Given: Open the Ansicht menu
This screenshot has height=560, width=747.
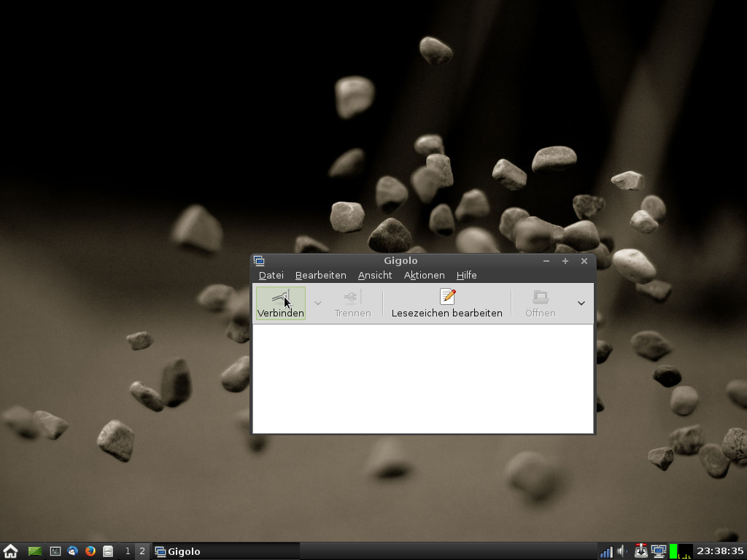Looking at the screenshot, I should pyautogui.click(x=375, y=275).
